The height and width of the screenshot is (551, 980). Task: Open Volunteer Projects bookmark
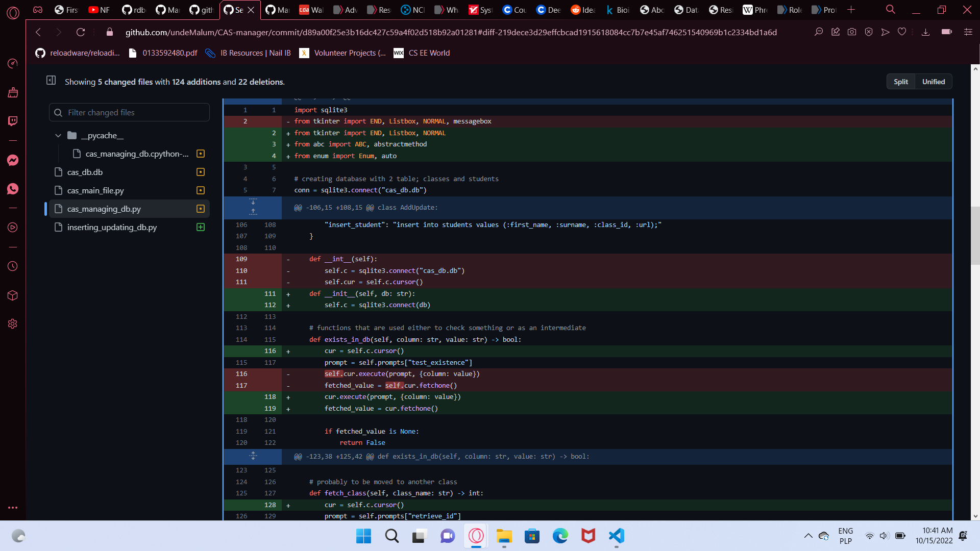pyautogui.click(x=342, y=53)
